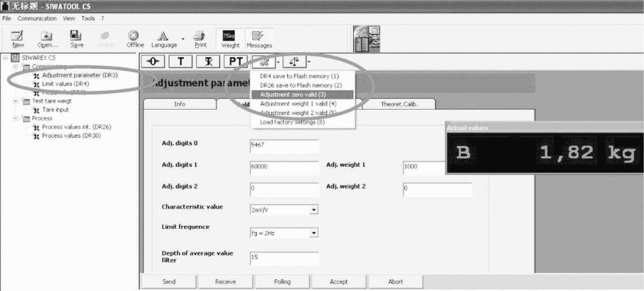The image size is (644, 291).
Task: Open the File menu
Action: point(7,18)
